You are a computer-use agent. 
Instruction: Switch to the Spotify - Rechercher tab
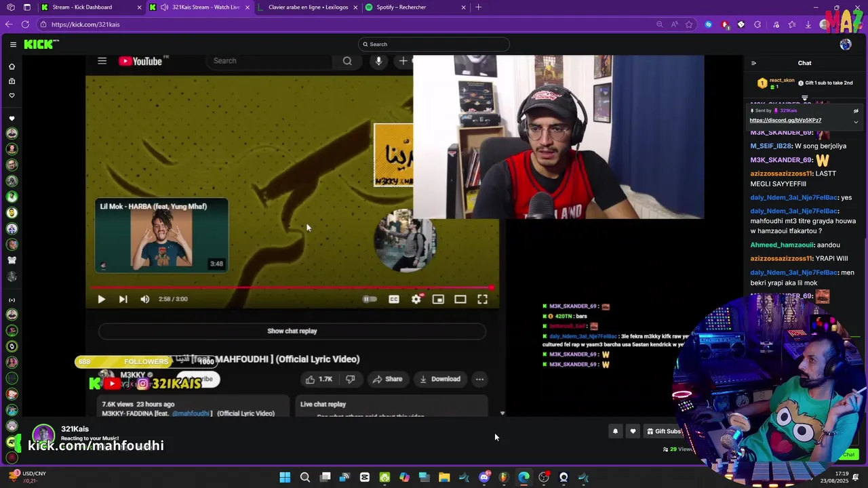pos(416,7)
